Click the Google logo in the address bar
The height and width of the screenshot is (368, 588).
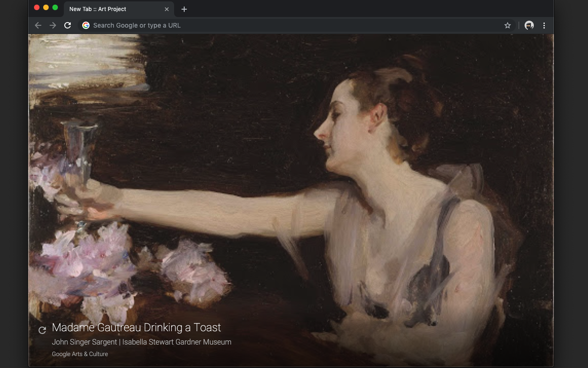[86, 25]
